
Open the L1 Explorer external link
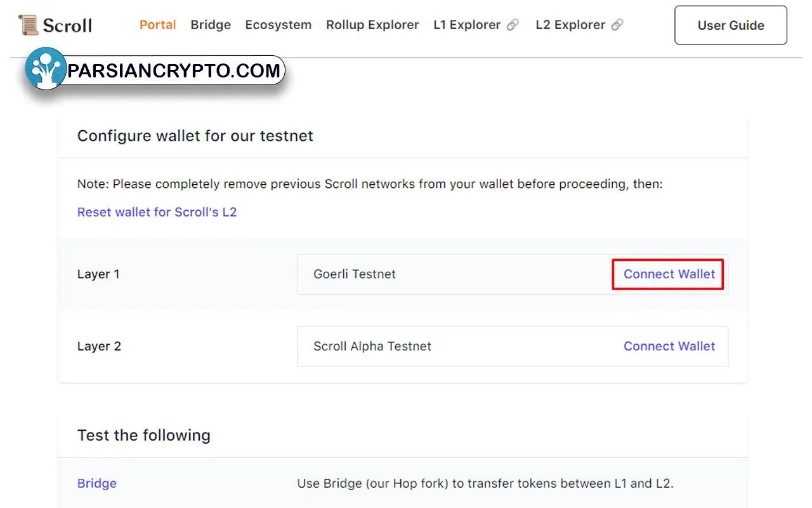click(x=476, y=25)
